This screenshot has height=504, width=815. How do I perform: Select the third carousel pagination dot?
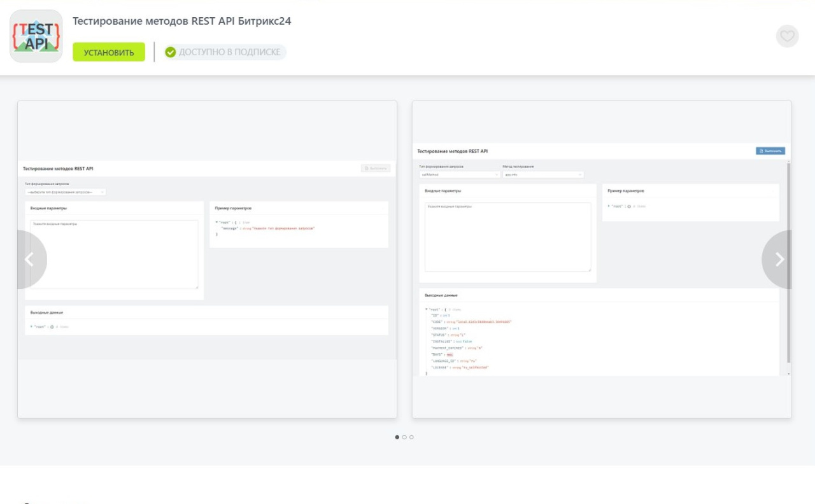[411, 437]
